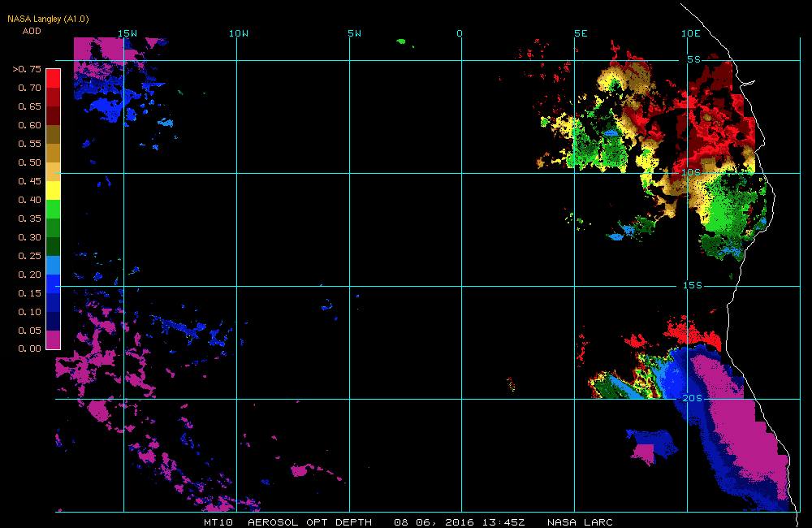The image size is (812, 528).
Task: Click the 0.15 legend value label
Action: pos(29,292)
